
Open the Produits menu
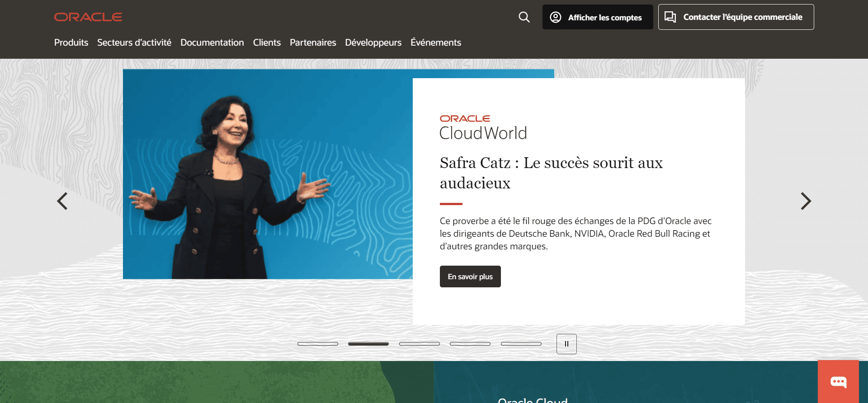pos(71,42)
